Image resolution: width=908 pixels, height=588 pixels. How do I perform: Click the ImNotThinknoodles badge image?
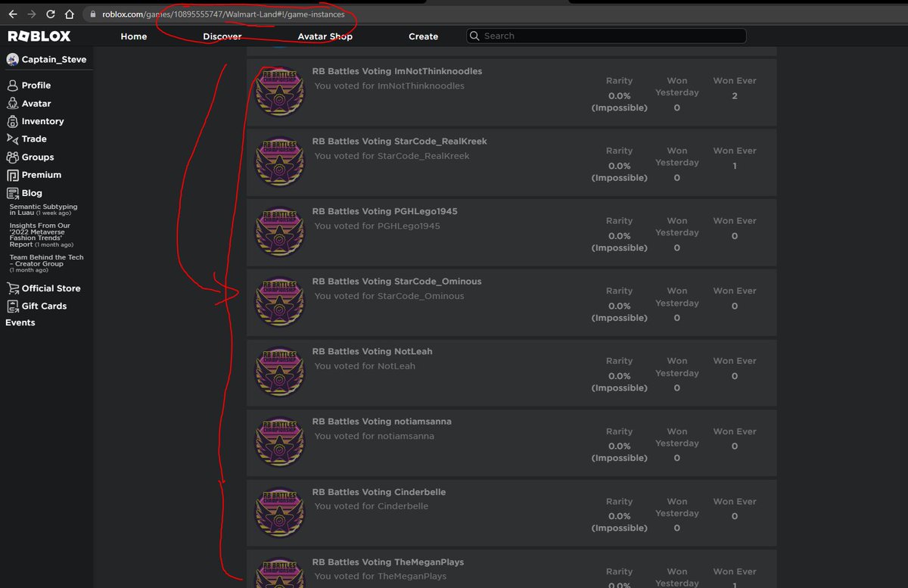click(x=279, y=92)
